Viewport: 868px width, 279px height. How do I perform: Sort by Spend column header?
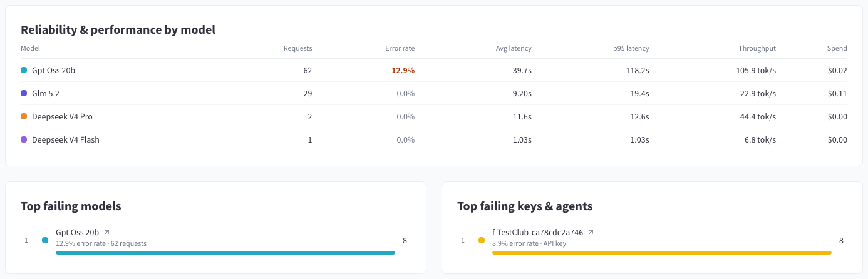[x=837, y=48]
